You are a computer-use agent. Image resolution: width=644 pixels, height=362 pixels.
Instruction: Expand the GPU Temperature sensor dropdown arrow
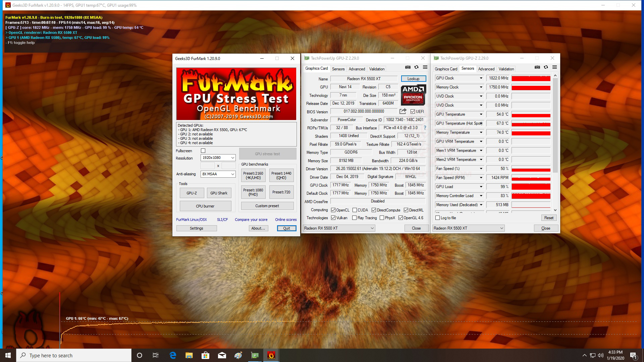[481, 114]
